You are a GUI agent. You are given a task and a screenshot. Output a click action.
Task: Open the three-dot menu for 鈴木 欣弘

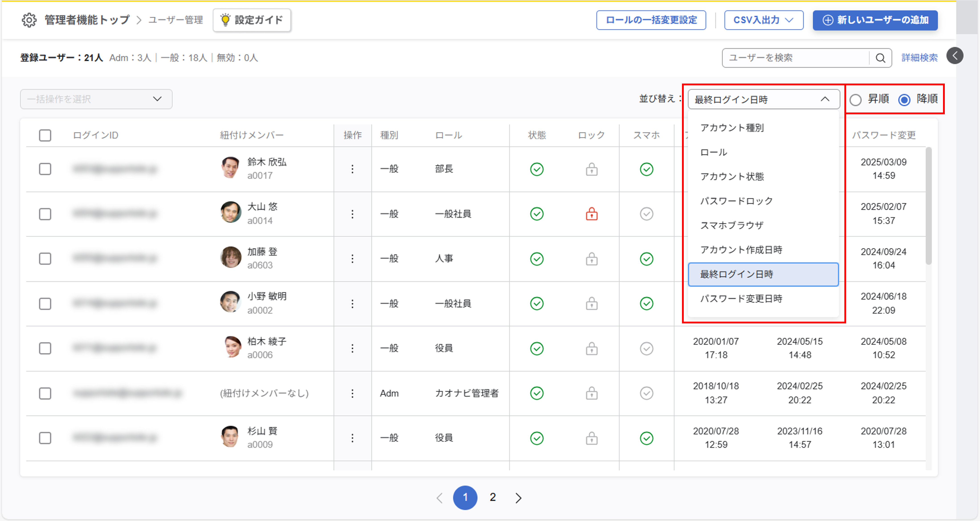point(352,169)
